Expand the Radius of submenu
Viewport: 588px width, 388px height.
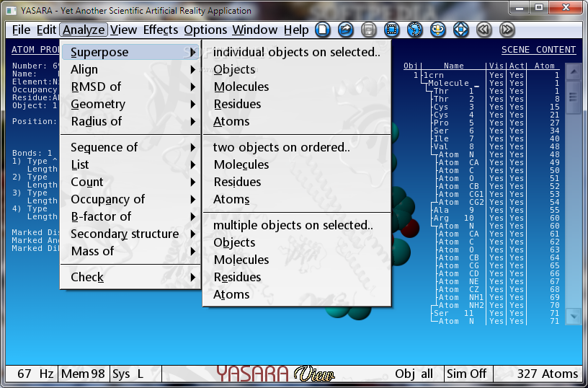(x=130, y=121)
